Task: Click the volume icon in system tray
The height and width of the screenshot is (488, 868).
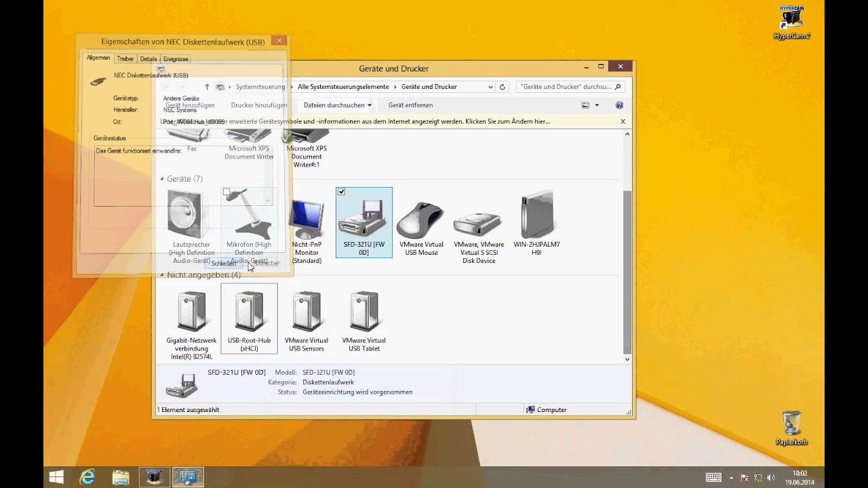Action: coord(770,477)
